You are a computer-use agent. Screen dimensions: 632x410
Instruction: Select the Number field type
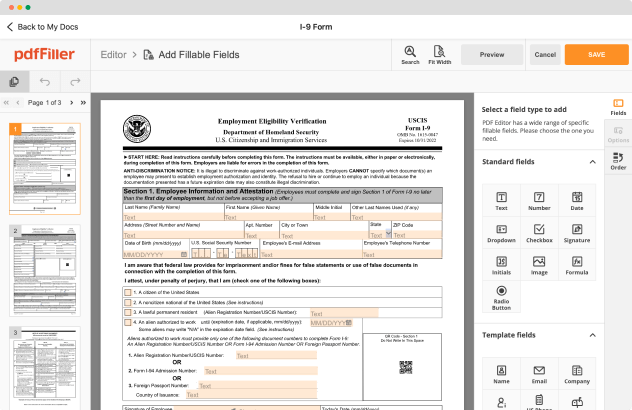539,201
